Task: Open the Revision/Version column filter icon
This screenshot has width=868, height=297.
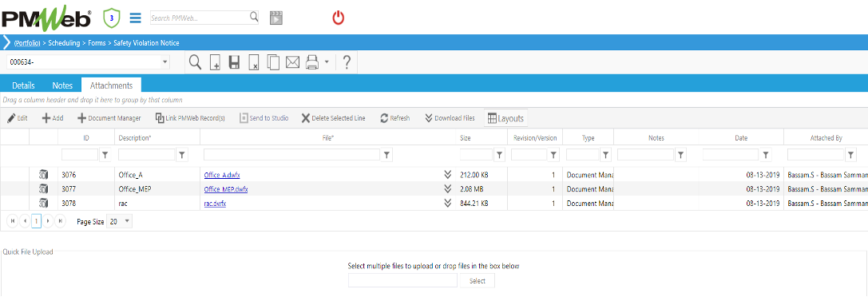Action: [x=553, y=155]
